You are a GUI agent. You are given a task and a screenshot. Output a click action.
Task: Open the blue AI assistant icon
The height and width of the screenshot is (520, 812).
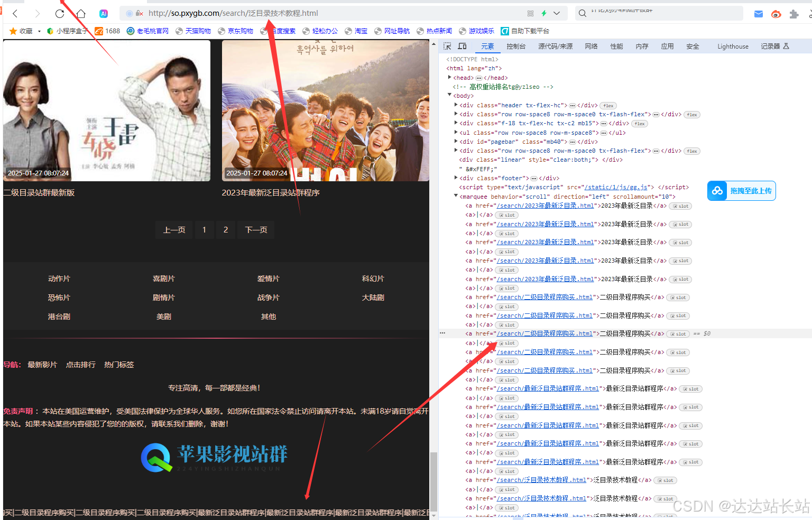104,13
